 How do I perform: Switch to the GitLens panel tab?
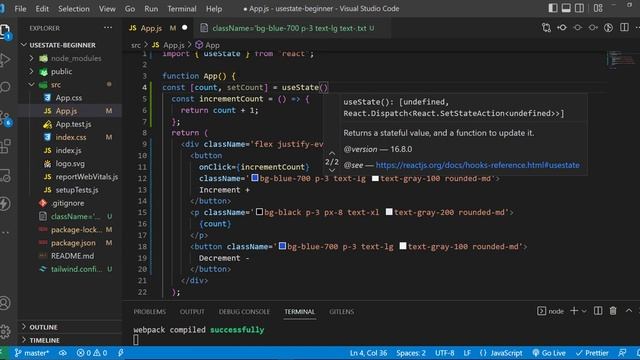(x=342, y=311)
